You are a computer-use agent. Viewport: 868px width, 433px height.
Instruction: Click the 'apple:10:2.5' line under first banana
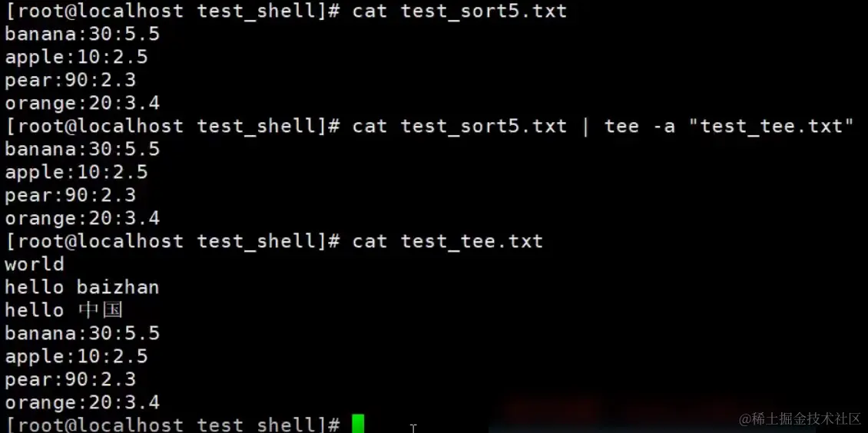[x=76, y=57]
